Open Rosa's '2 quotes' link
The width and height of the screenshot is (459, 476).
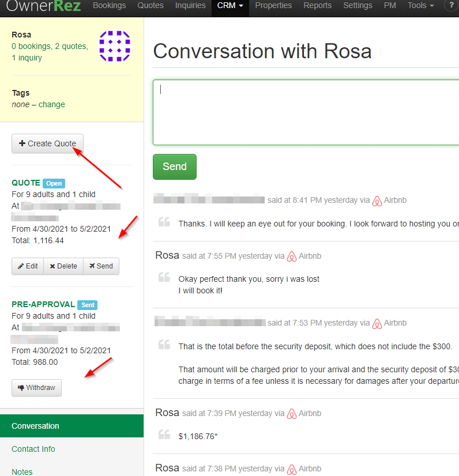(70, 46)
